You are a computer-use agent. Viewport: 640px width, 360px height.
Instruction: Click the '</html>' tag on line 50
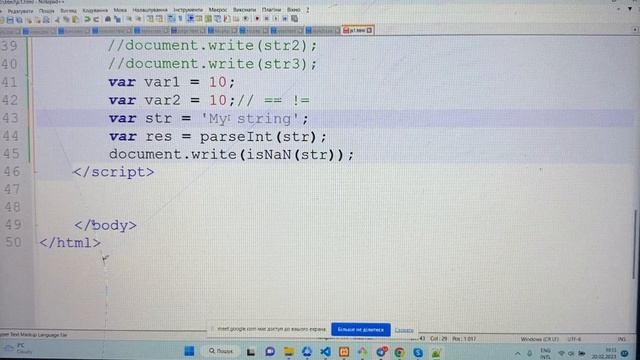70,242
